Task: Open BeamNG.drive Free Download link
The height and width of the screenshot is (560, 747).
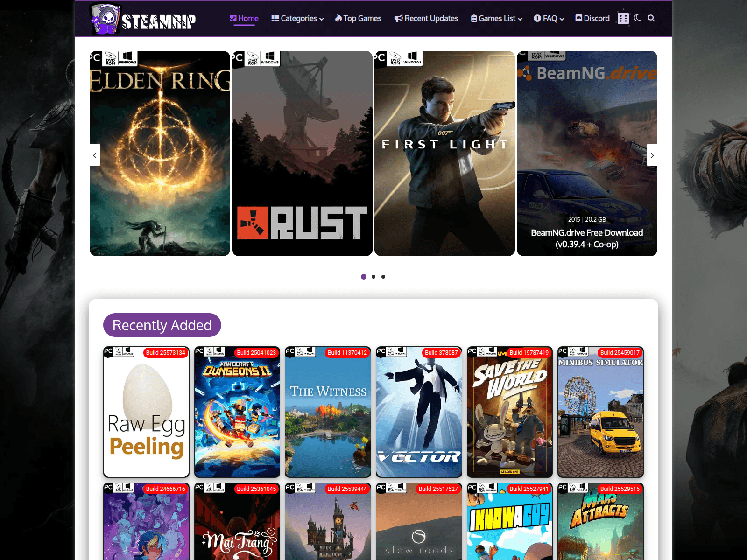Action: point(587,238)
